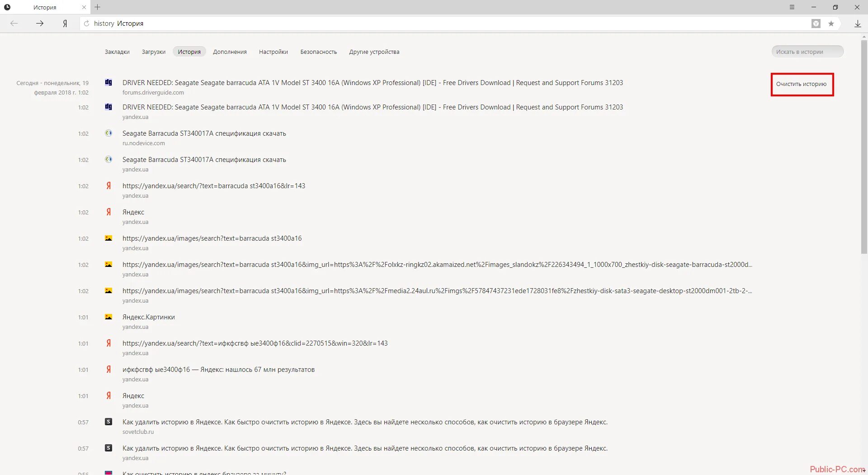Open DRIVER NEEDED entry from forums.driverguide.com
The image size is (868, 475).
click(x=373, y=83)
